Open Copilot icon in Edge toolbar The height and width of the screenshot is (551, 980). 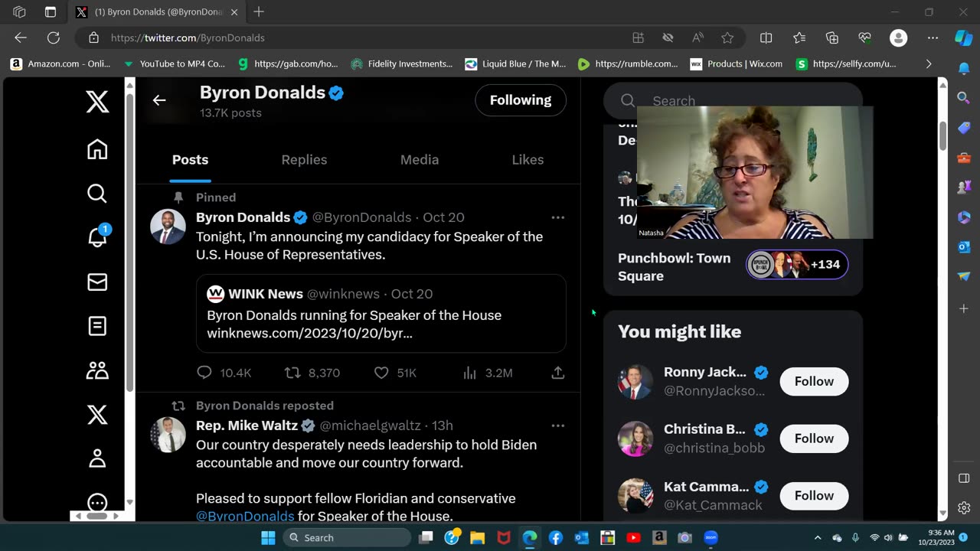coord(963,37)
